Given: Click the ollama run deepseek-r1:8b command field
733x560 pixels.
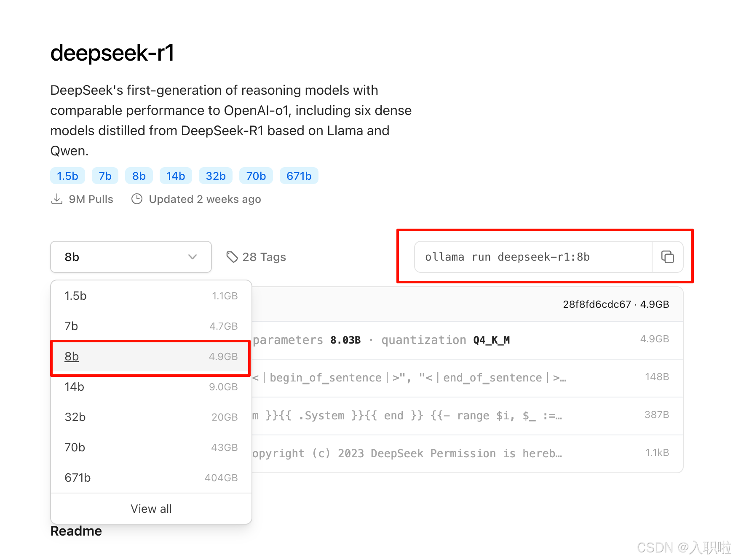Looking at the screenshot, I should (x=533, y=257).
